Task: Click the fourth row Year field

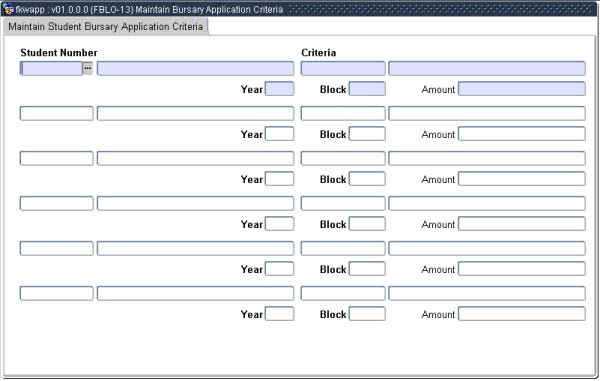Action: click(279, 224)
